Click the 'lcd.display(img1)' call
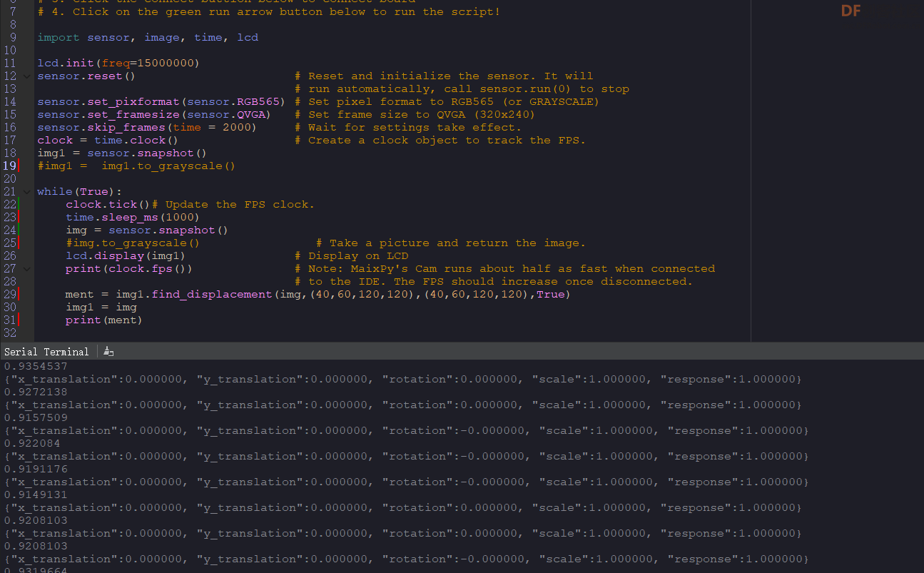Image resolution: width=924 pixels, height=573 pixels. [126, 256]
